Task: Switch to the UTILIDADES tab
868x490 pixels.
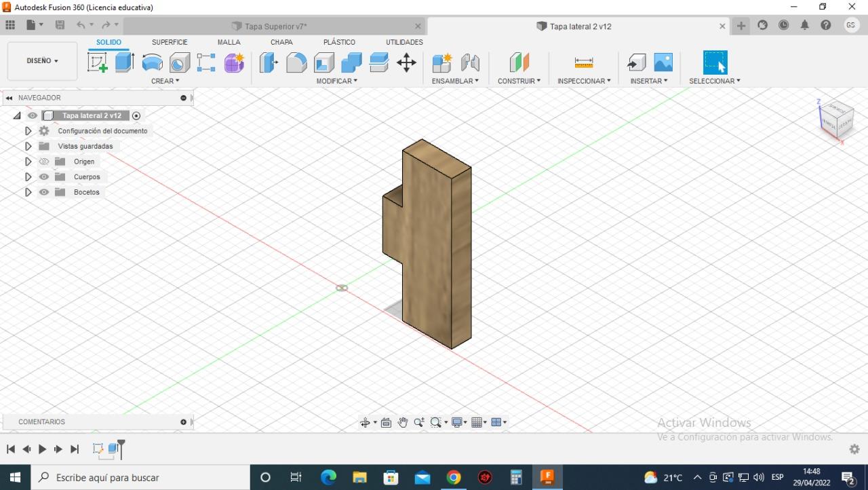Action: pyautogui.click(x=405, y=42)
